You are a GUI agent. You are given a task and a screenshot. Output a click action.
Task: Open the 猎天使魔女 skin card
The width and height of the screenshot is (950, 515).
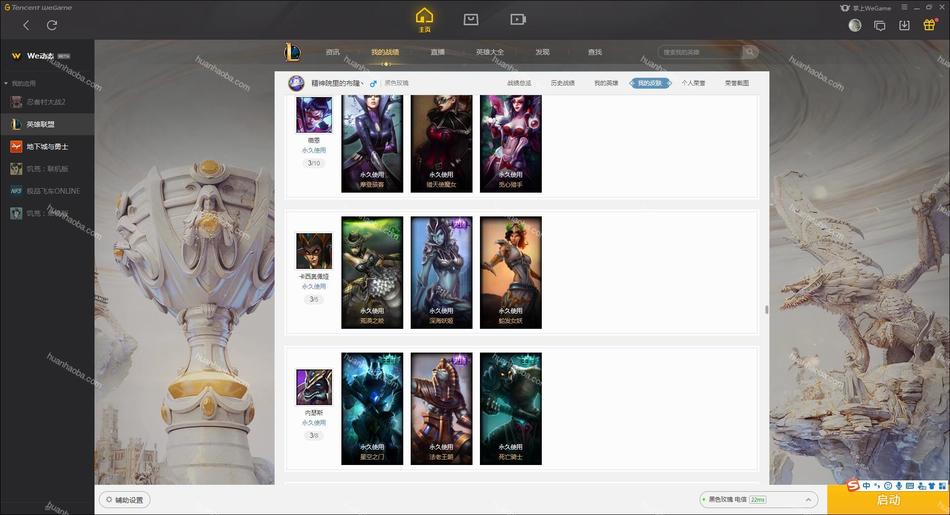click(442, 144)
